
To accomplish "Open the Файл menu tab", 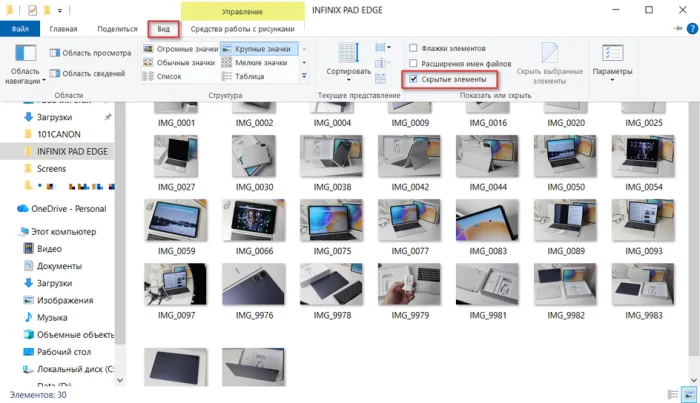I will tap(20, 29).
